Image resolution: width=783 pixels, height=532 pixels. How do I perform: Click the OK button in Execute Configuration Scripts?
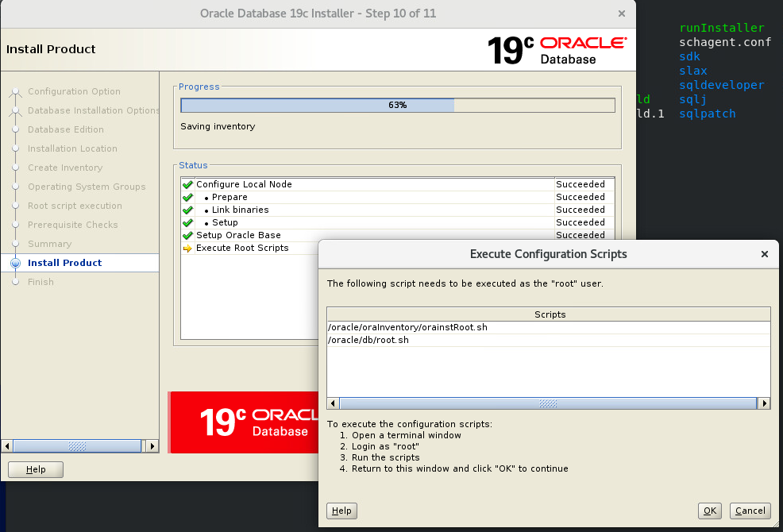click(x=710, y=511)
